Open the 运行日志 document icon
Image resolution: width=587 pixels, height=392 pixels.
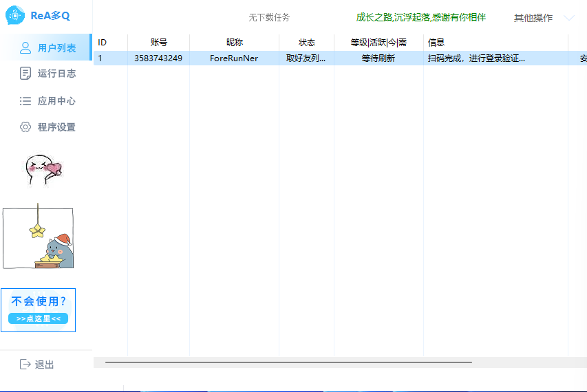coord(25,74)
